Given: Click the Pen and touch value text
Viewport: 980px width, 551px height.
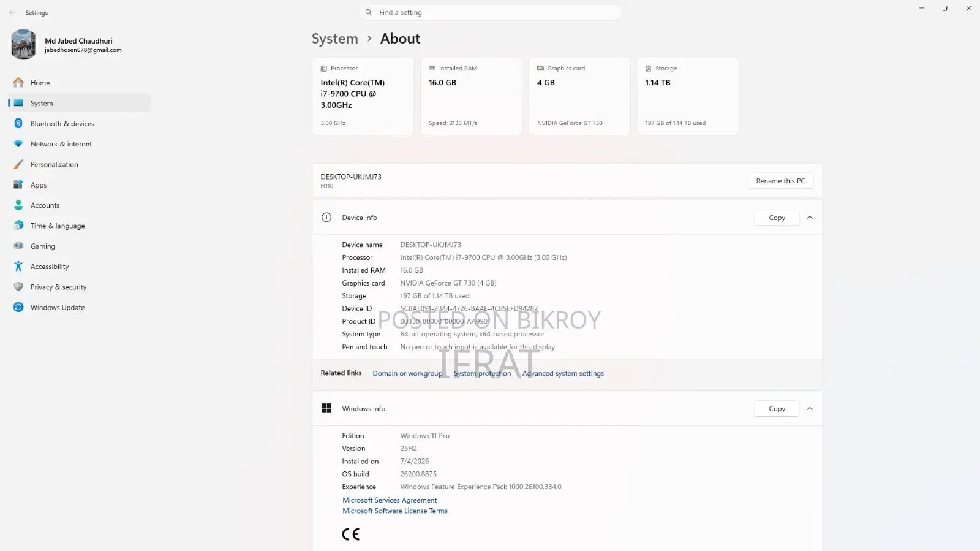Looking at the screenshot, I should click(478, 347).
